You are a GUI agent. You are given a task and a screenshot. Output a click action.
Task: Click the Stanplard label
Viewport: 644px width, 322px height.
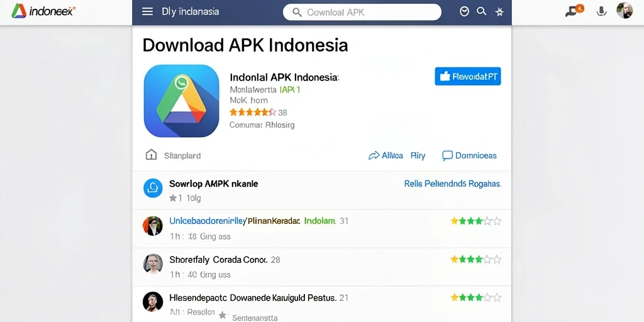182,156
